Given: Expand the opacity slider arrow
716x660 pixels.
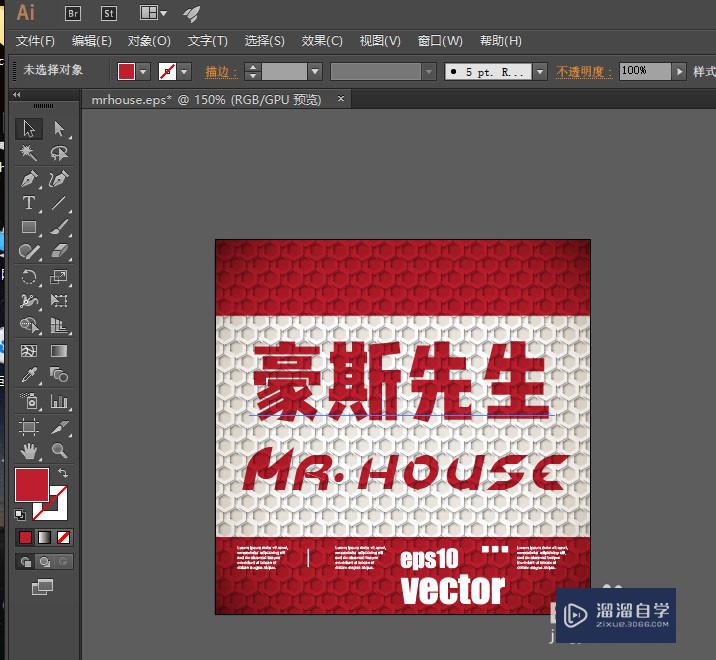Looking at the screenshot, I should (679, 72).
